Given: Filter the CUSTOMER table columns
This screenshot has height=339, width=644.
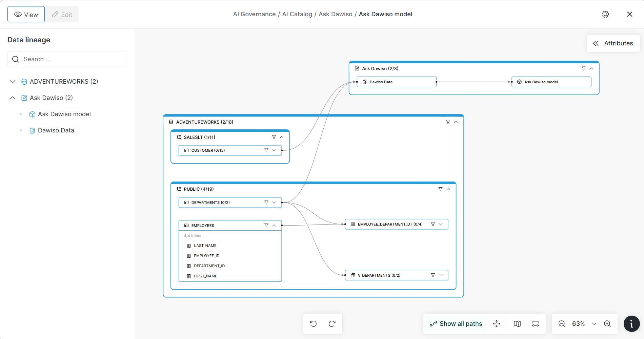Looking at the screenshot, I should (266, 150).
